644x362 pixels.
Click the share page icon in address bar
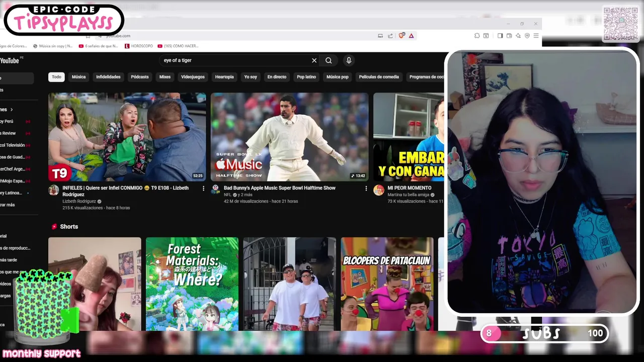pos(390,36)
